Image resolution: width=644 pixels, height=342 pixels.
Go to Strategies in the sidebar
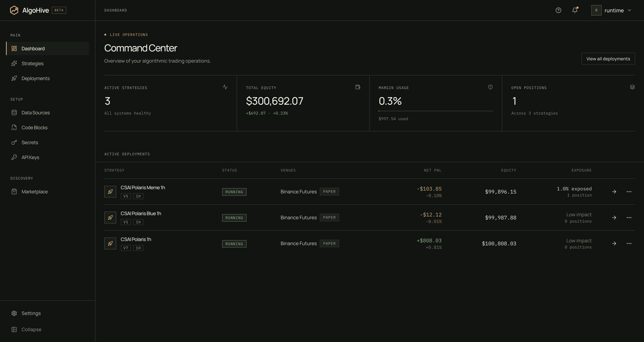[48, 64]
